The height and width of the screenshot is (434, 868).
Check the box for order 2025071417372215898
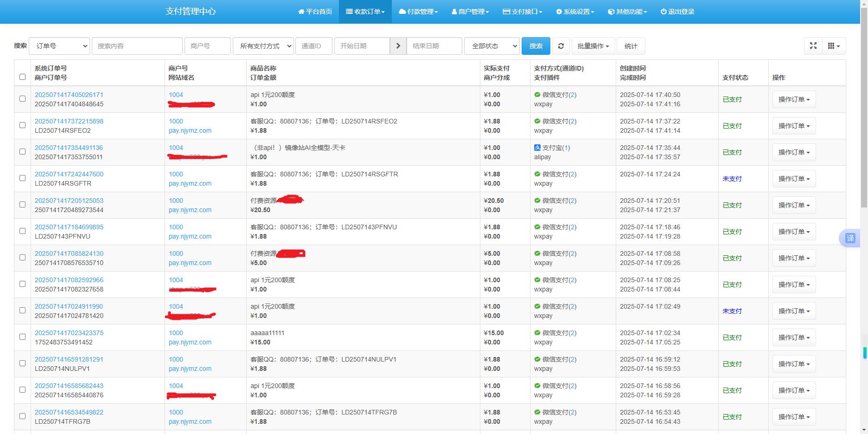click(x=22, y=125)
